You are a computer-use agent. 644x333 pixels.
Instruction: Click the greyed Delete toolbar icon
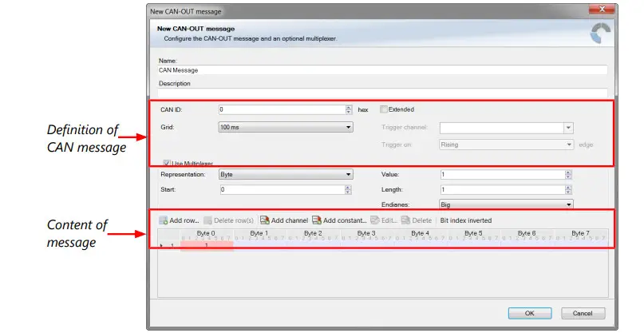click(x=405, y=220)
